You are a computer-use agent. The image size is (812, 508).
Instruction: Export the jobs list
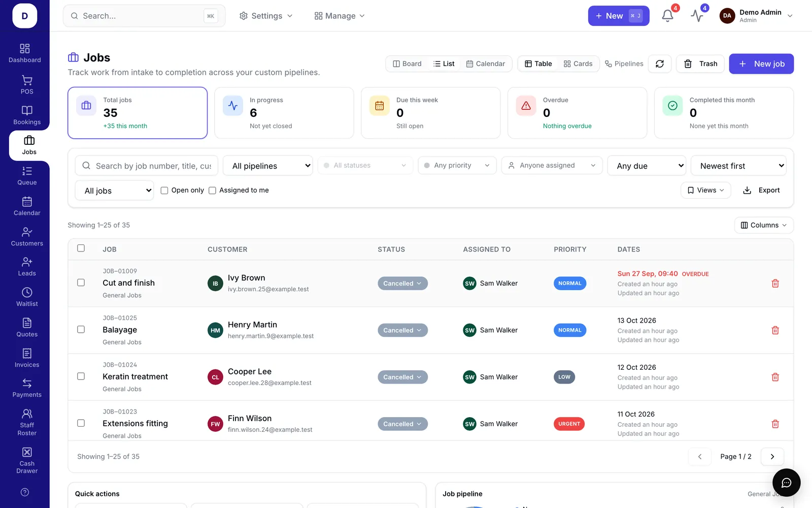[761, 190]
